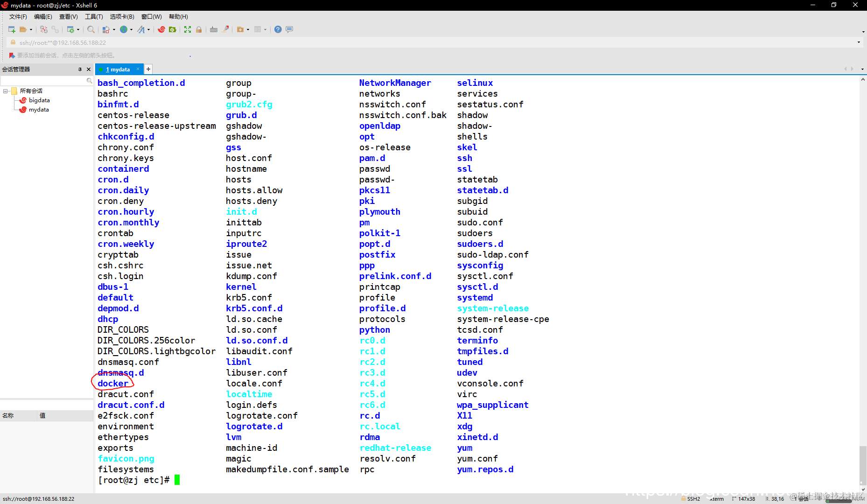The width and height of the screenshot is (867, 504).
Task: Expand the font settings dropdown arrow
Action: pos(149,29)
